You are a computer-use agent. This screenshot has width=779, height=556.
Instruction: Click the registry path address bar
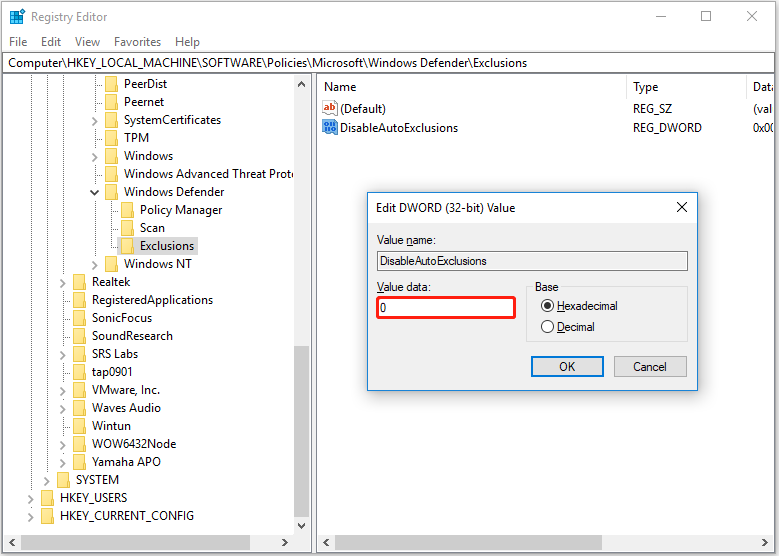[x=389, y=63]
